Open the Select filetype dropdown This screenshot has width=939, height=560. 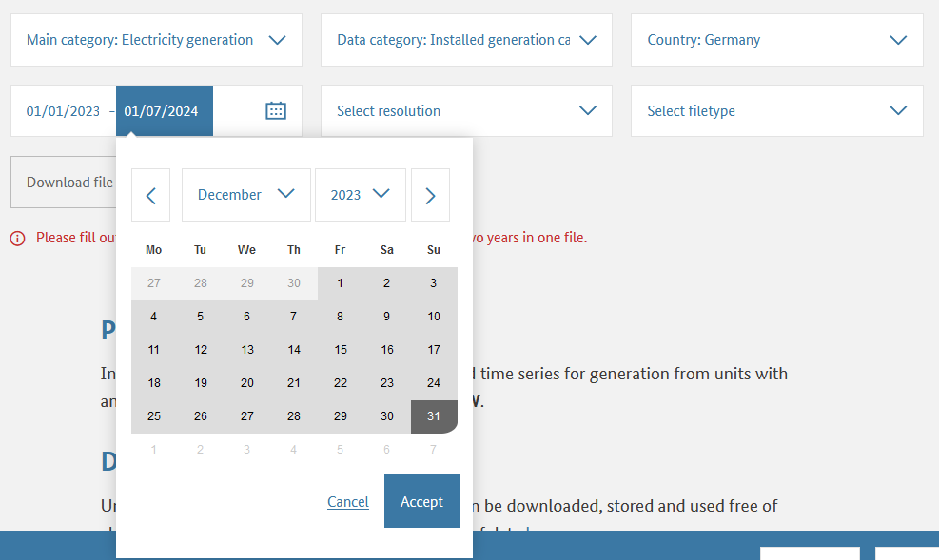pyautogui.click(x=776, y=111)
